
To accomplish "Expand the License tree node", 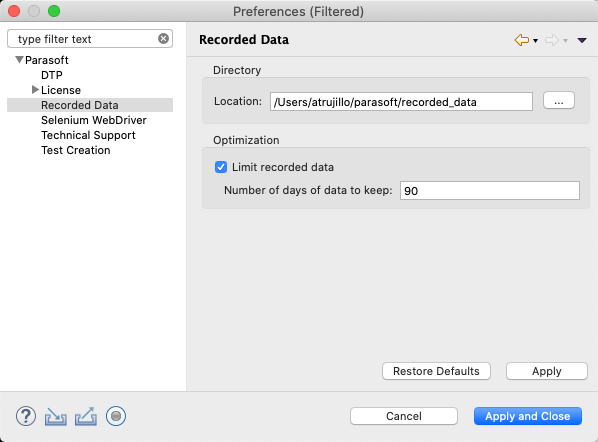I will click(x=35, y=90).
